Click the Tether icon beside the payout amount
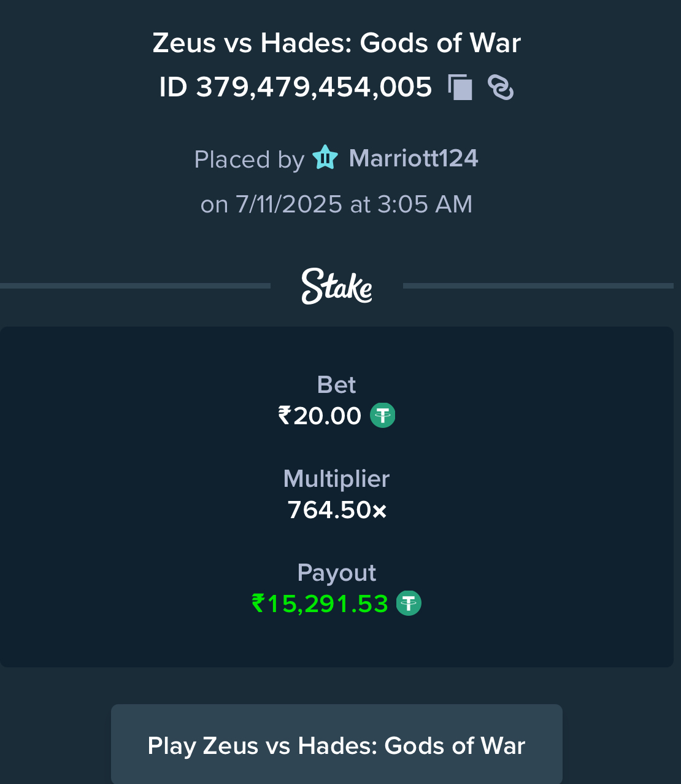Image resolution: width=681 pixels, height=784 pixels. [409, 603]
